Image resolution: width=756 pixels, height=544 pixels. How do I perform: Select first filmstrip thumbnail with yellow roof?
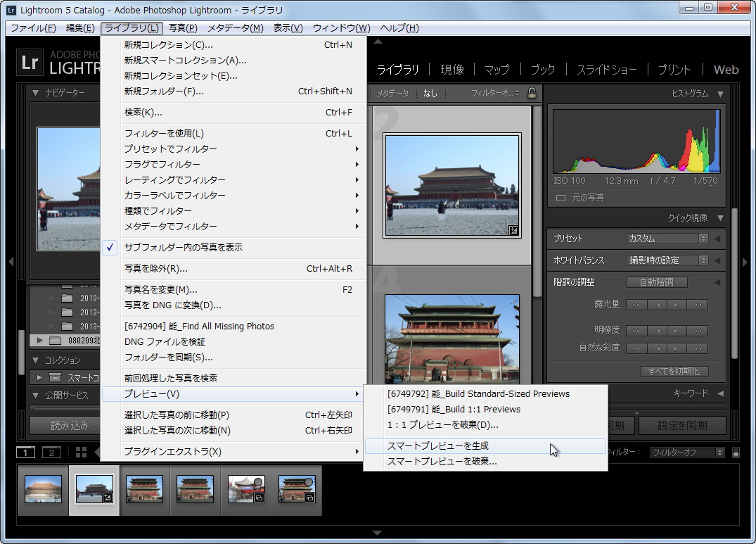coord(44,489)
